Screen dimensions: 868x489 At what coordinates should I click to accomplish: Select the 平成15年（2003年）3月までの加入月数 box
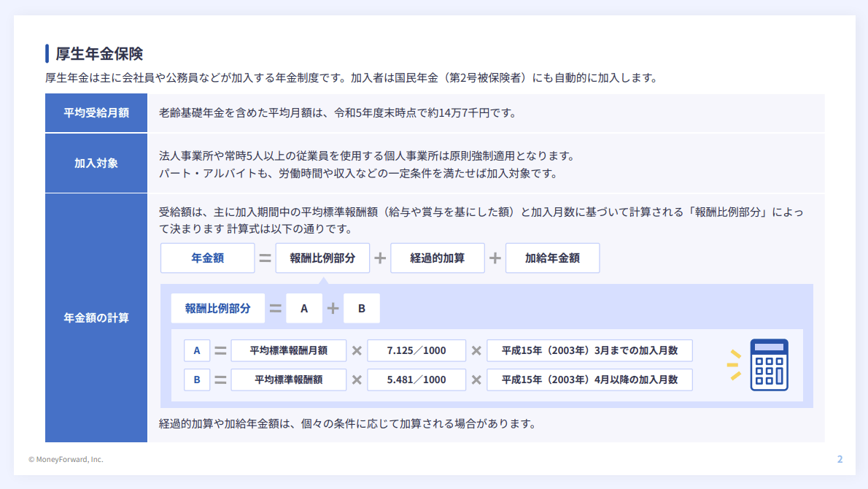[589, 350]
